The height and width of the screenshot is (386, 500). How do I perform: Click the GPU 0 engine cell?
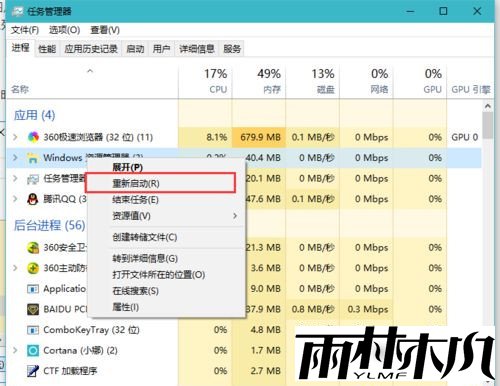pos(465,137)
